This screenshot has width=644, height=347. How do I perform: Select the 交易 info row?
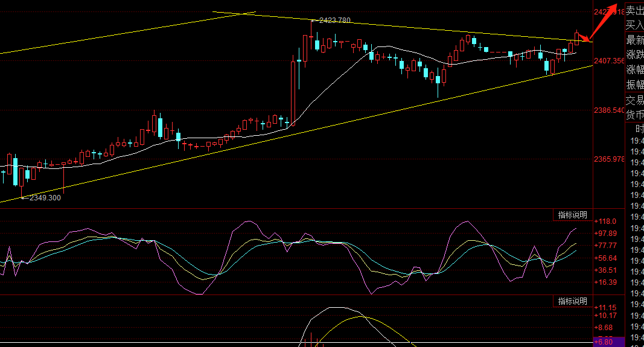coord(634,100)
